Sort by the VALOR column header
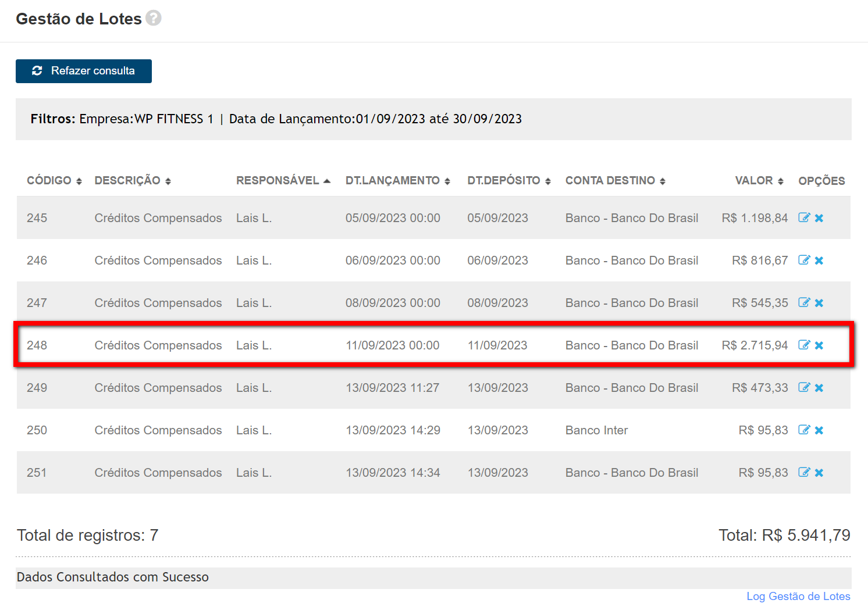This screenshot has width=868, height=614. tap(759, 181)
